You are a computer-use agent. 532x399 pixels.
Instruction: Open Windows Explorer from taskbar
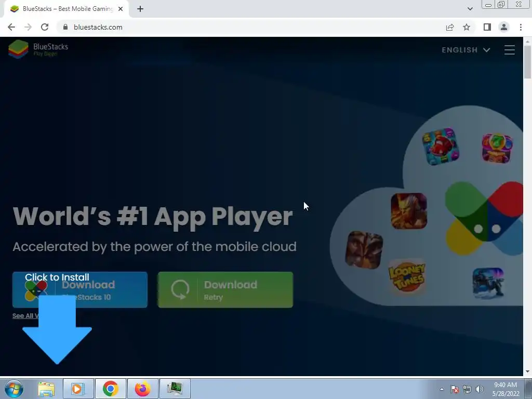click(46, 389)
